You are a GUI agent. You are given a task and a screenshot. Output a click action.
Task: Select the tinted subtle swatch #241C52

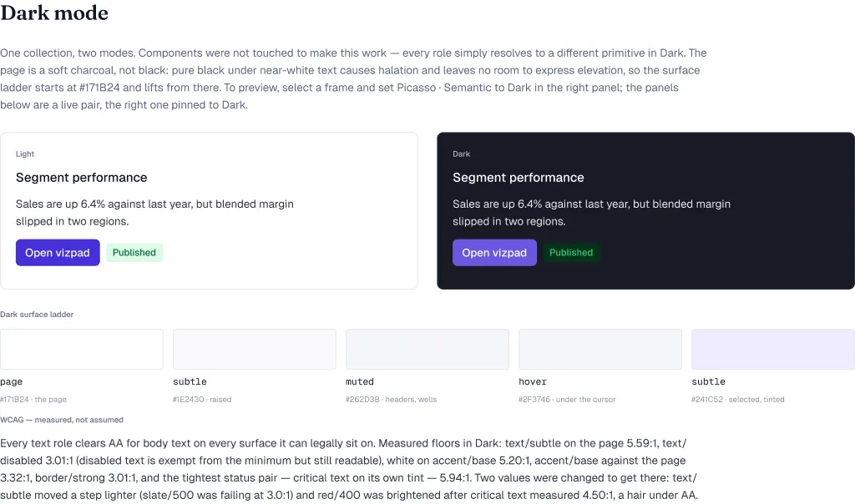coord(773,350)
